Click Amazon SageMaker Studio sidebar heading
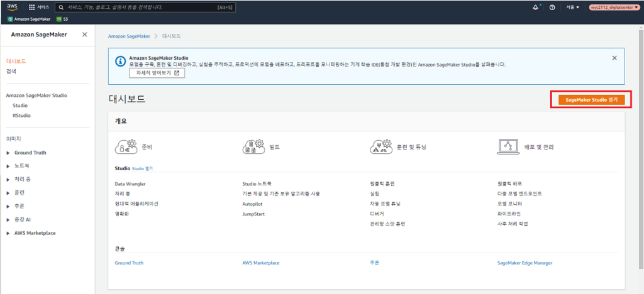The height and width of the screenshot is (294, 644). pos(36,95)
